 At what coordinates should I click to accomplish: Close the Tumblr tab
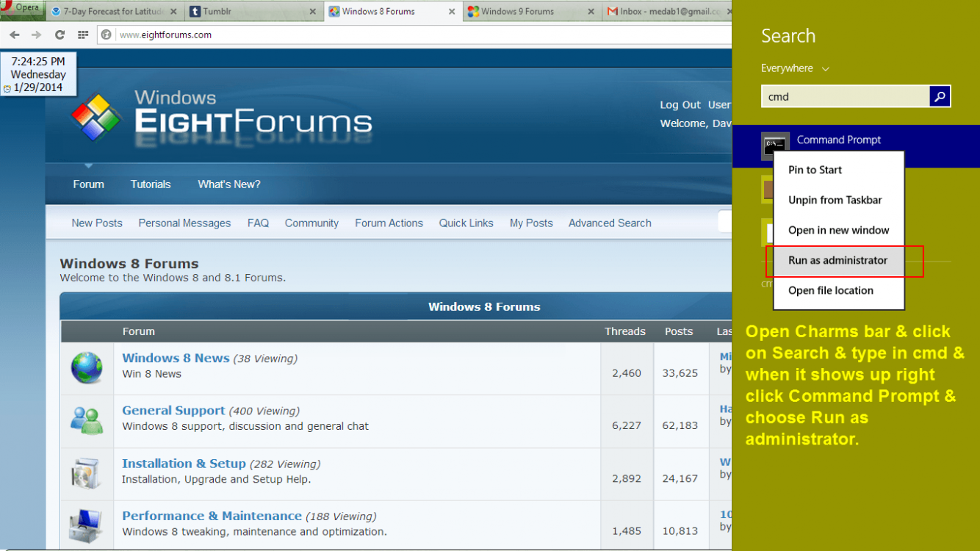312,12
